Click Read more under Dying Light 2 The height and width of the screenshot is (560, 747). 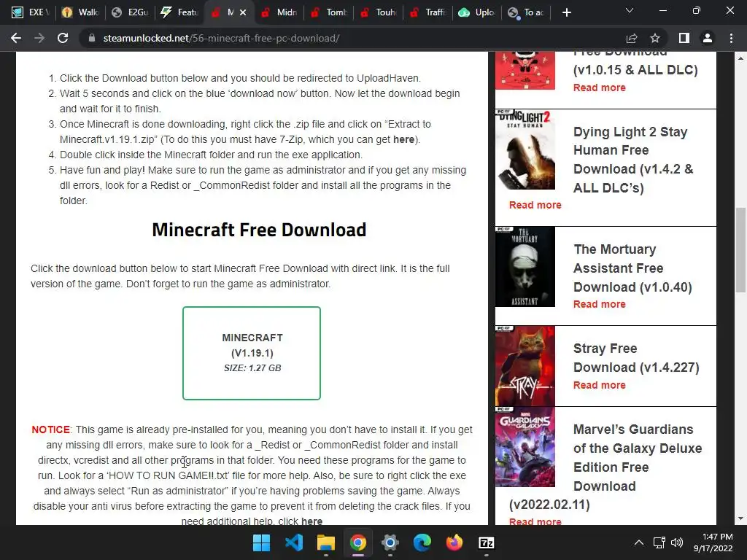[535, 205]
